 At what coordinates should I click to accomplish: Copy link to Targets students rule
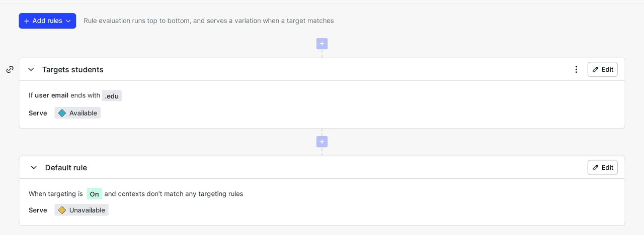[x=10, y=69]
